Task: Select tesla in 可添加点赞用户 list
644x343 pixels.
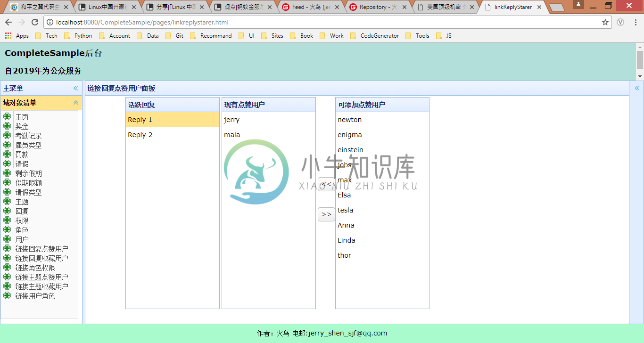Action: 382,210
